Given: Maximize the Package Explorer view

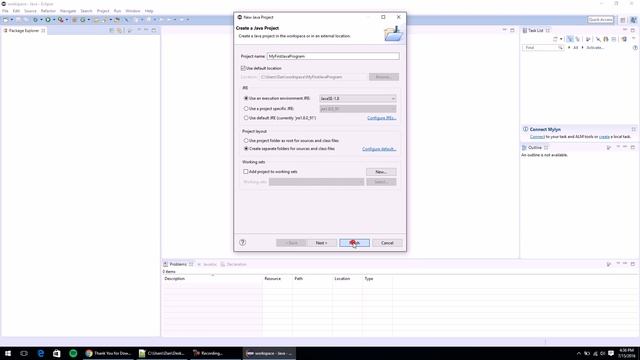Looking at the screenshot, I should tap(154, 30).
